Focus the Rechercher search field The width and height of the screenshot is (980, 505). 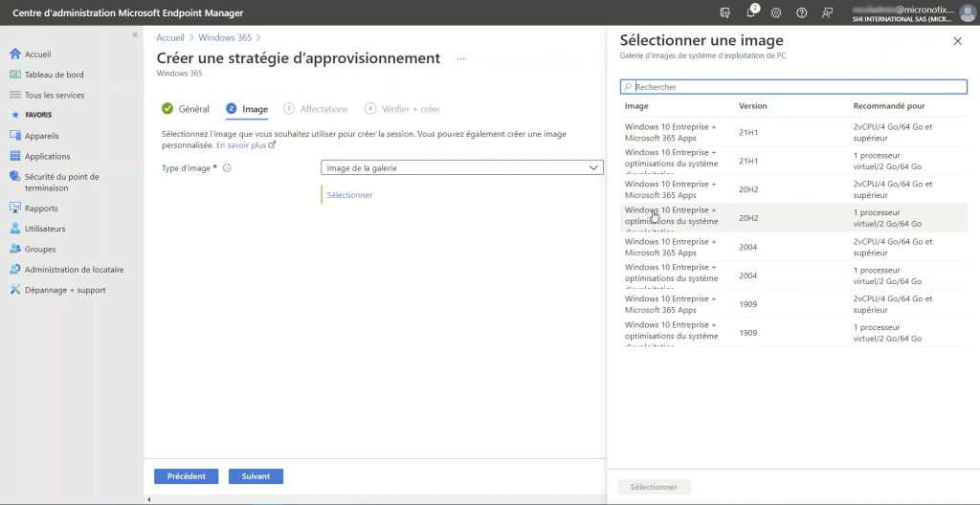tap(793, 87)
